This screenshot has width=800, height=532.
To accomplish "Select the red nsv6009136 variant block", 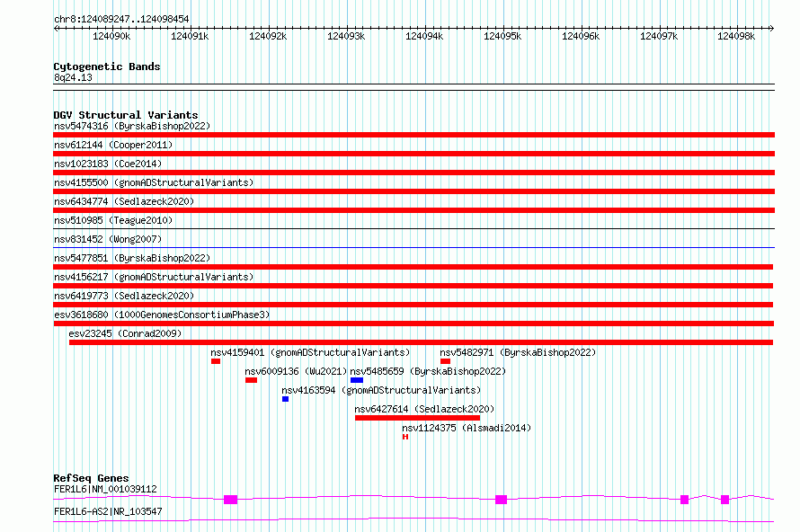I will coord(251,380).
